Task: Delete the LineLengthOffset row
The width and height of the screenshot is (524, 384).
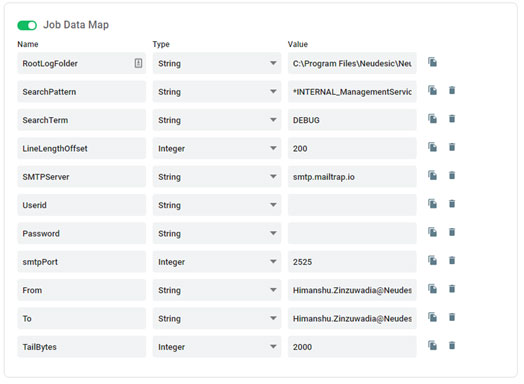Action: (x=452, y=147)
